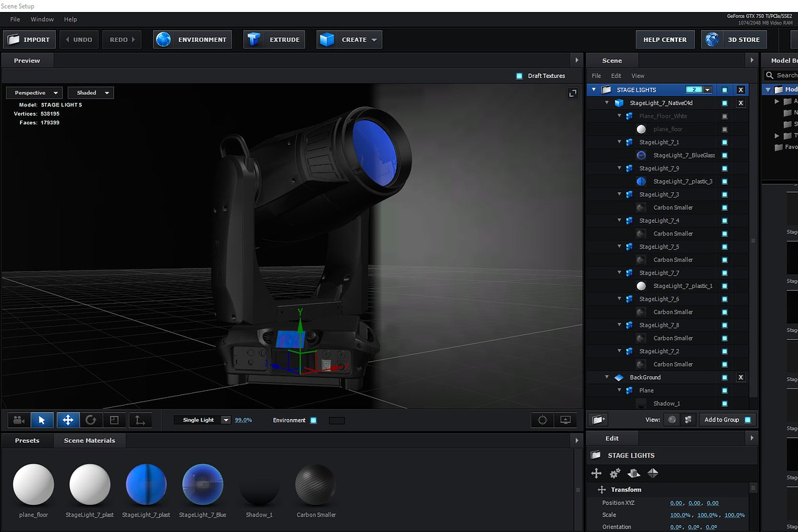Click the crosshair frame-object icon
The width and height of the screenshot is (798, 532).
click(x=542, y=420)
